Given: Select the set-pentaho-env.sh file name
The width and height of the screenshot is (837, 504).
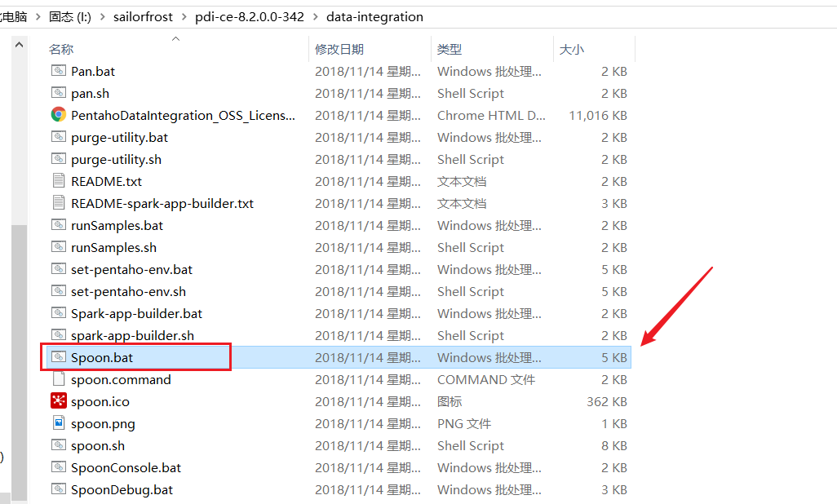Looking at the screenshot, I should pos(129,291).
